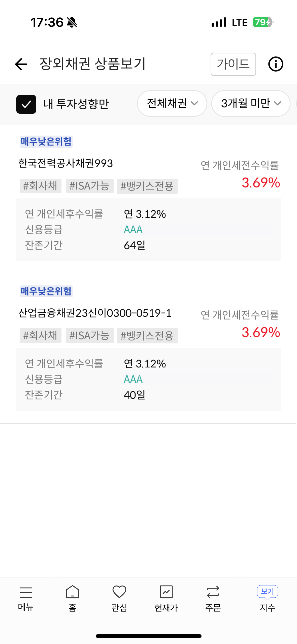Tap 3.69% yield of 산업금융채권 item
Image resolution: width=297 pixels, height=644 pixels.
261,332
